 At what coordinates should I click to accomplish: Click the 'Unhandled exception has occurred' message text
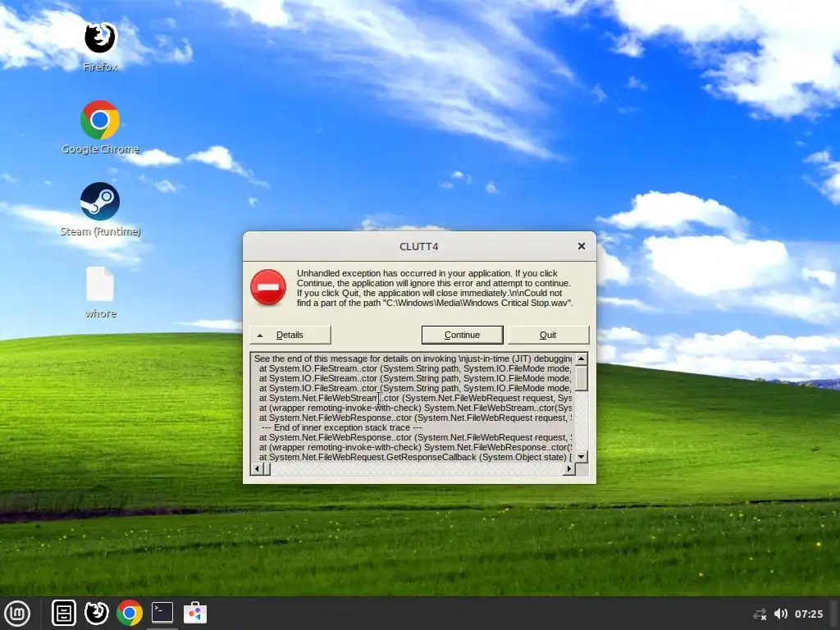point(435,288)
